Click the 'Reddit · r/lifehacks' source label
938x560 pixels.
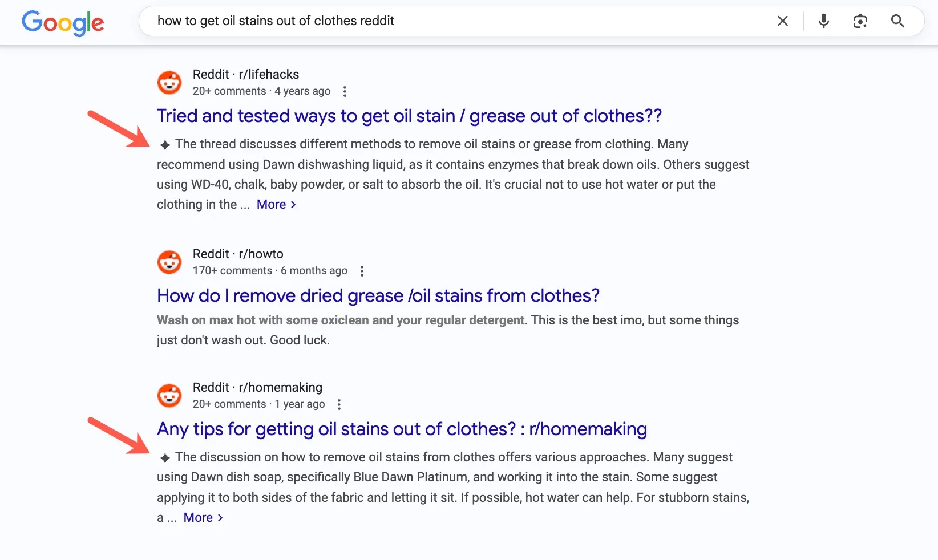245,74
